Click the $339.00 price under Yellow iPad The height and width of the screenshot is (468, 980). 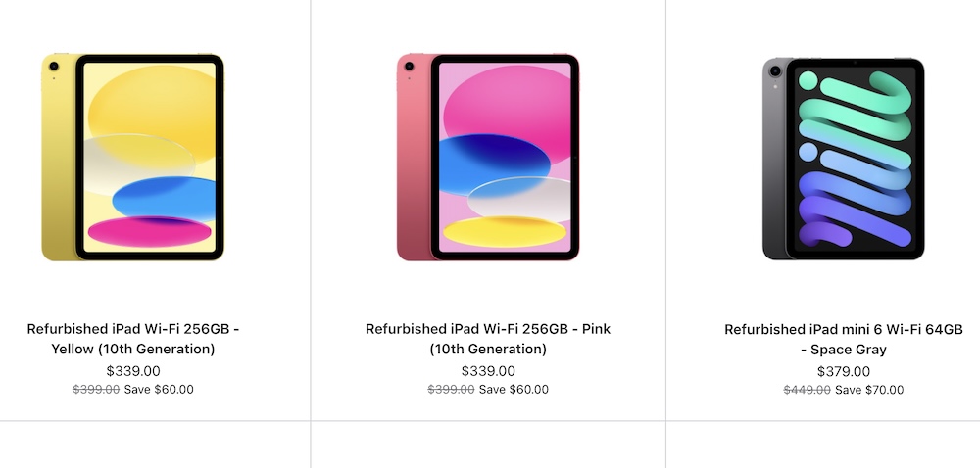[133, 371]
